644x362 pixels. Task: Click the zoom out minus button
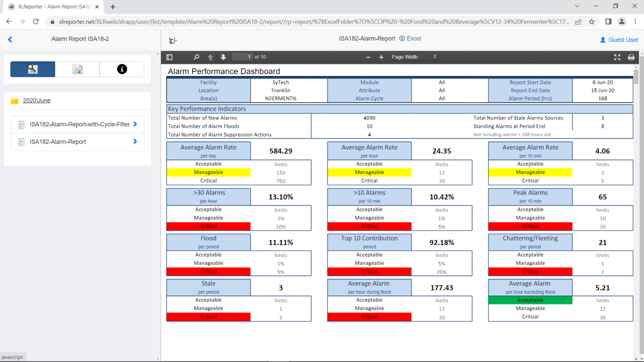tap(368, 57)
